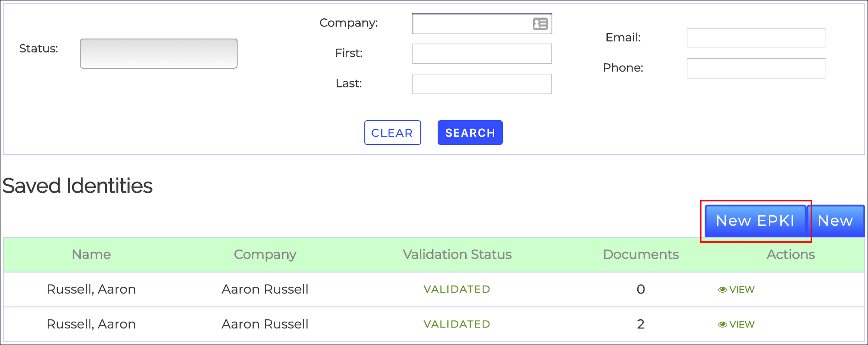Click the contact card icon in Company field
Screen dimensions: 868x345
tap(540, 24)
